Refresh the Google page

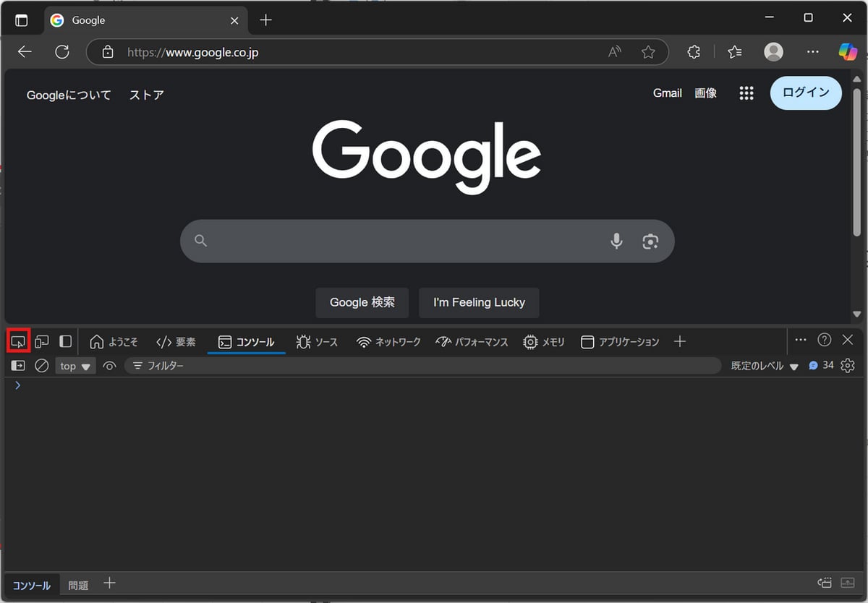click(62, 52)
